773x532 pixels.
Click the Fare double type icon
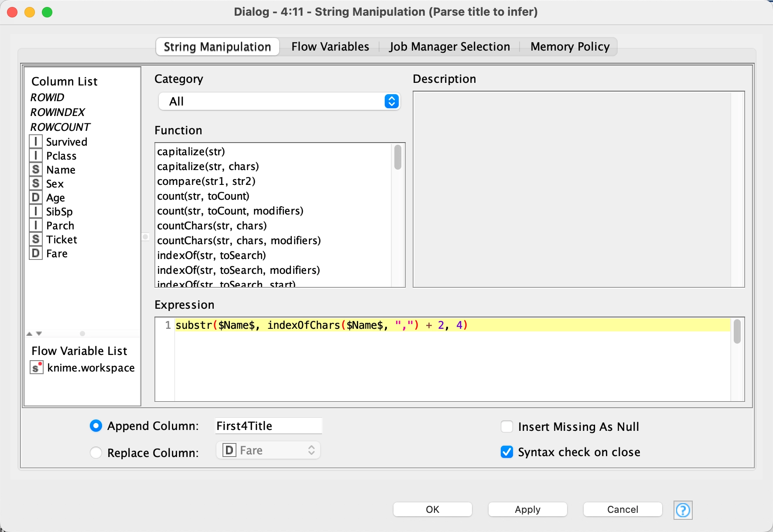pos(36,253)
